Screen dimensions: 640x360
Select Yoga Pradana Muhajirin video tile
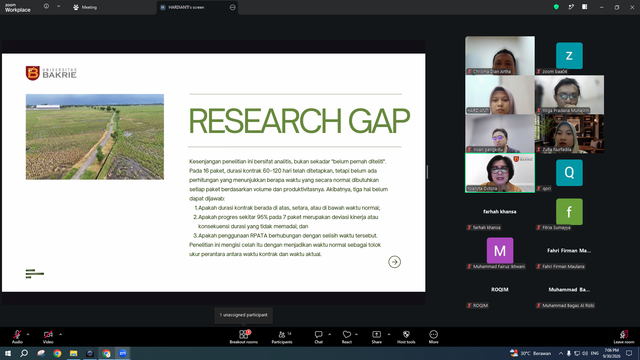point(569,94)
